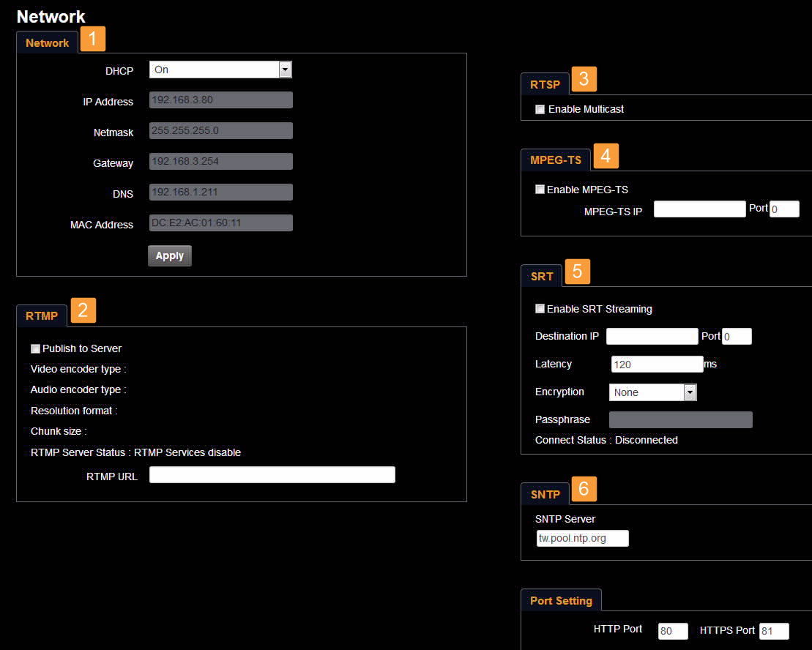Screen dimensions: 812x650
Task: Focus the SRT Latency input field
Action: click(x=657, y=365)
